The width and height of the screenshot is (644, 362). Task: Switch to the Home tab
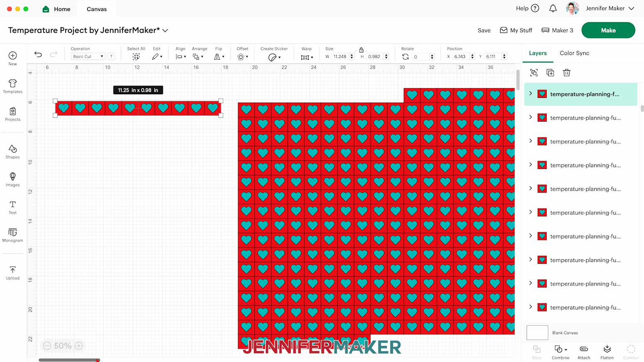click(57, 9)
